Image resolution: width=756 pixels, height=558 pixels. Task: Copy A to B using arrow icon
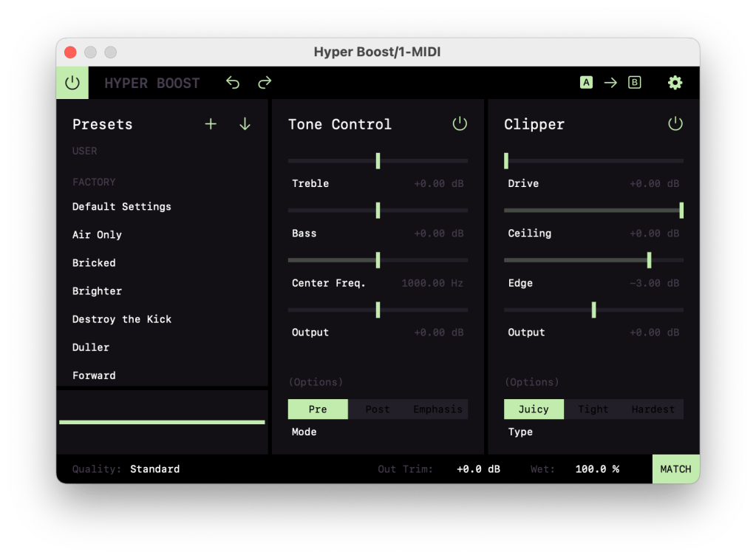click(610, 83)
